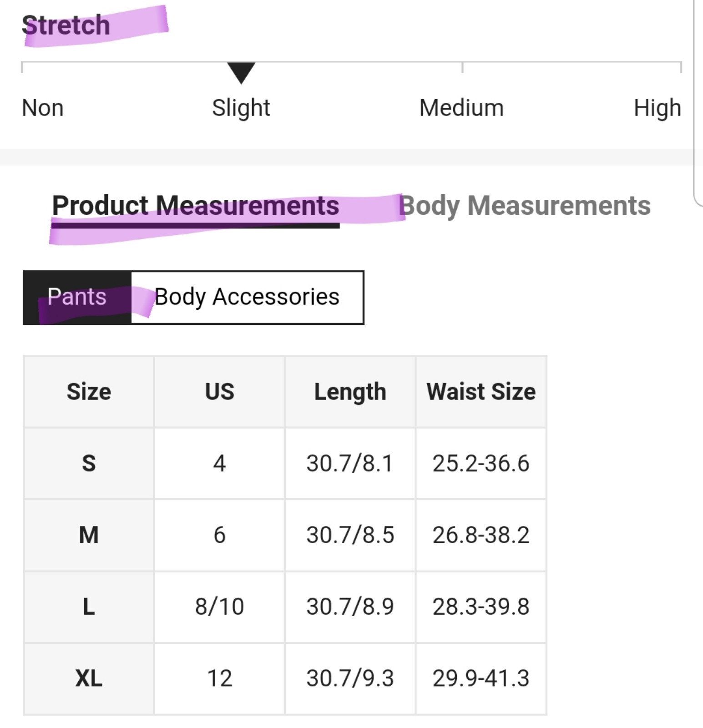Image resolution: width=703 pixels, height=728 pixels.
Task: Click the 8/10 US size cell
Action: [x=219, y=607]
